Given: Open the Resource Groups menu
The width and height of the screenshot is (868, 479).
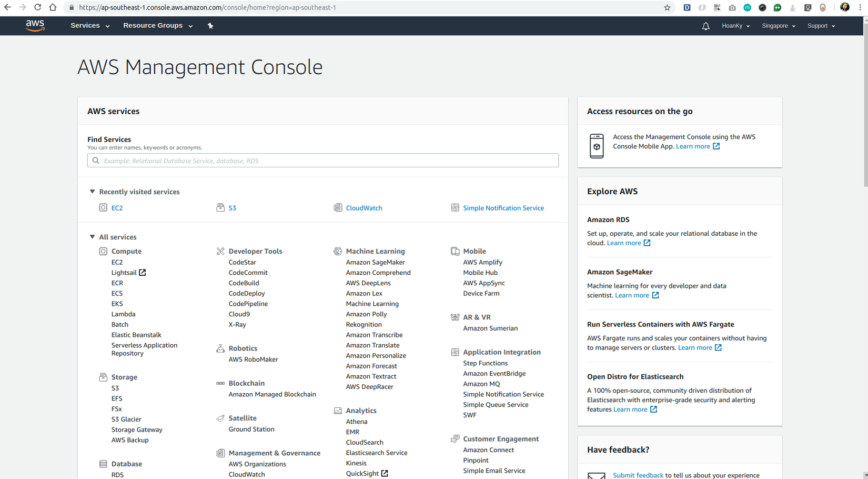Looking at the screenshot, I should coord(157,26).
